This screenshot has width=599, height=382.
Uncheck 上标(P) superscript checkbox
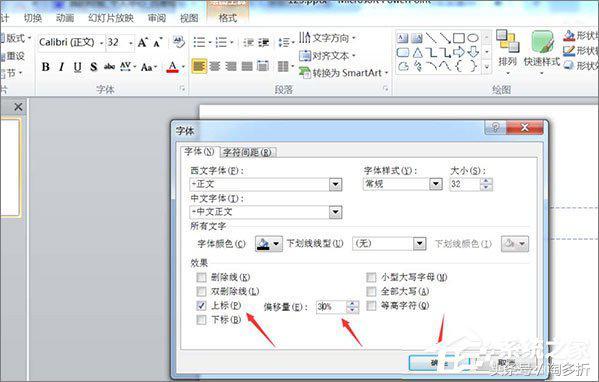(x=201, y=305)
